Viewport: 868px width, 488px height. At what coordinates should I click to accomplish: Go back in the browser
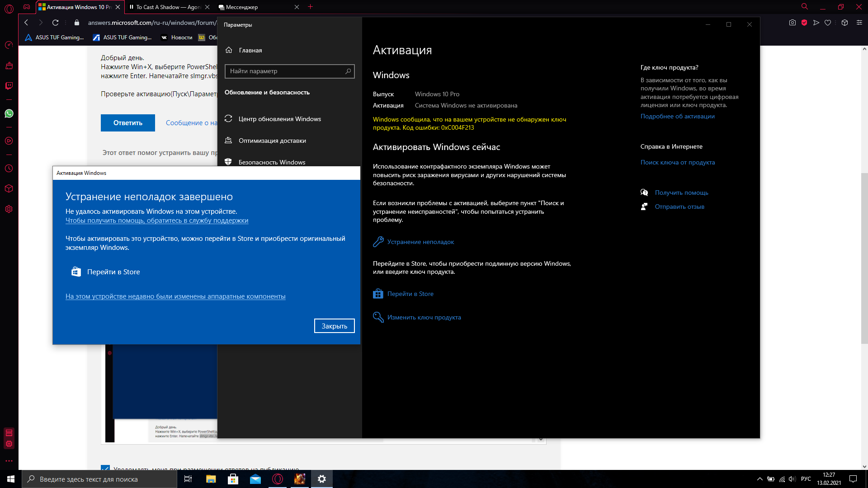point(26,23)
